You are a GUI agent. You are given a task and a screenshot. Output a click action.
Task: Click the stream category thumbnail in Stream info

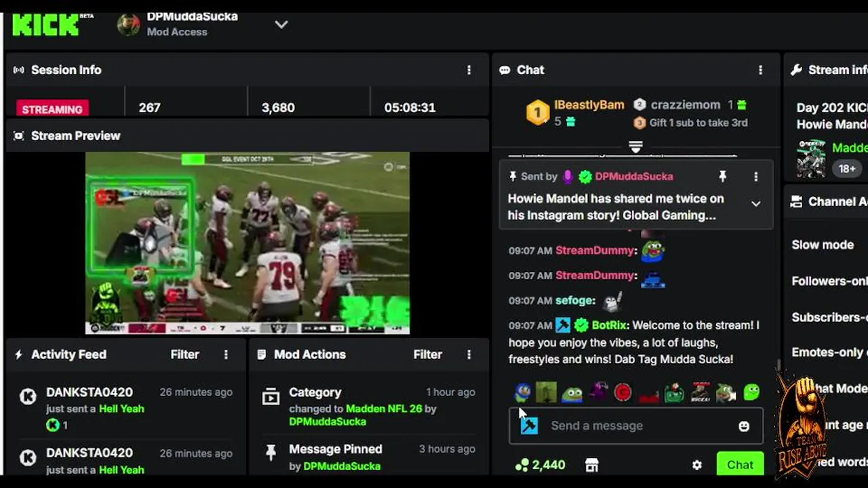811,159
